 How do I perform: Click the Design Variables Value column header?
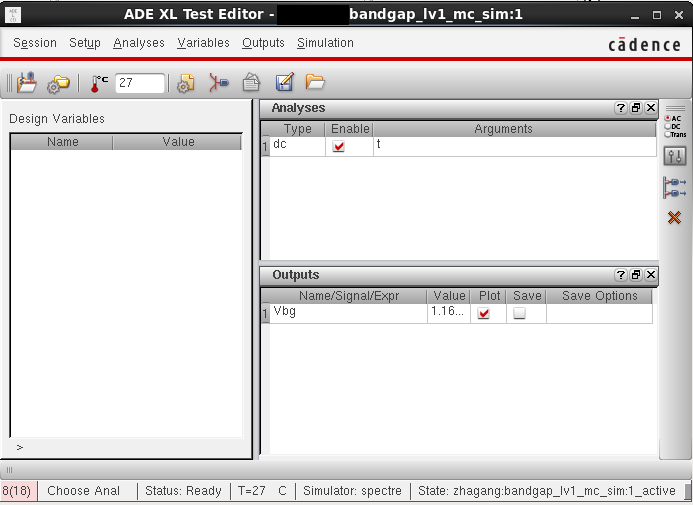pyautogui.click(x=178, y=142)
